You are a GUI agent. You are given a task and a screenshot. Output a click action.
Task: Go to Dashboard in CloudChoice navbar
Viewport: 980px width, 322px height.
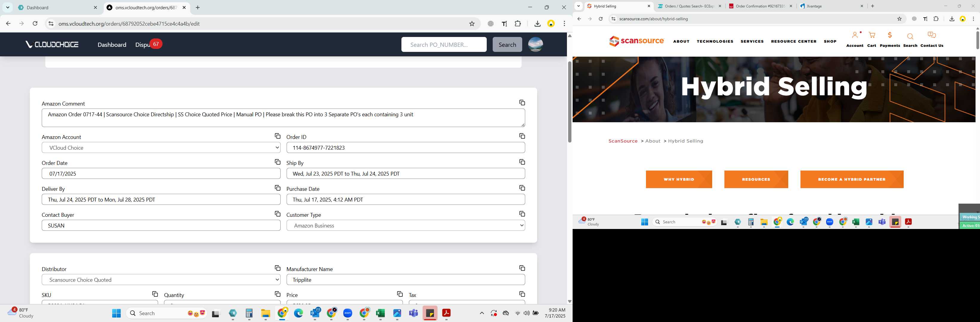pos(112,45)
